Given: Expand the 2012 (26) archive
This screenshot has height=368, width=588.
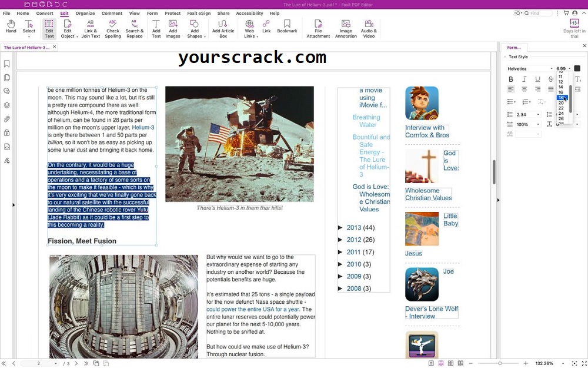Looking at the screenshot, I should click(x=340, y=240).
